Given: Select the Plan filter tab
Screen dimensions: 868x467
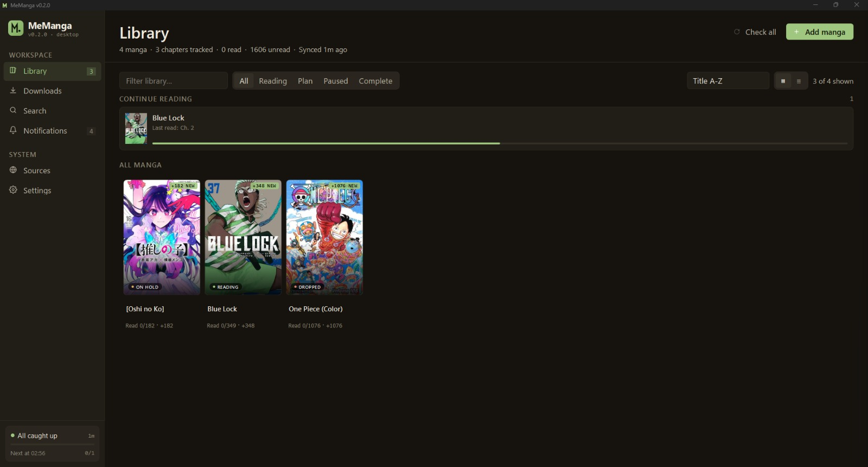Looking at the screenshot, I should pos(305,81).
